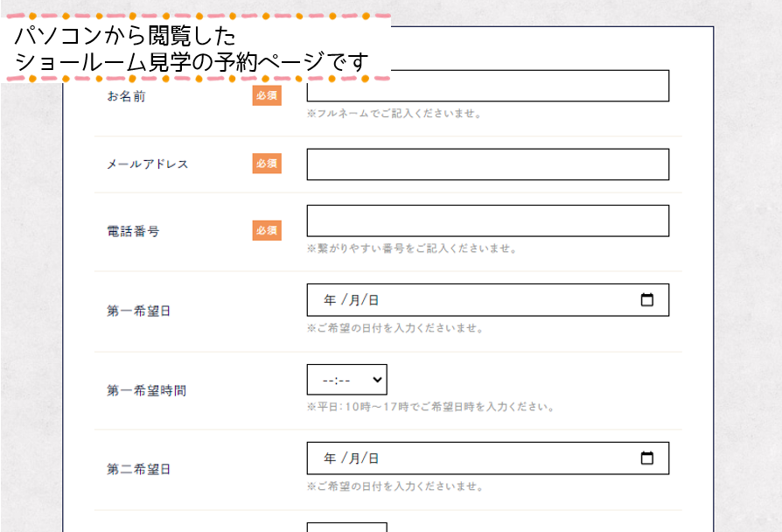Image resolution: width=782 pixels, height=532 pixels.
Task: Select the 電話番号 input field
Action: pyautogui.click(x=487, y=220)
